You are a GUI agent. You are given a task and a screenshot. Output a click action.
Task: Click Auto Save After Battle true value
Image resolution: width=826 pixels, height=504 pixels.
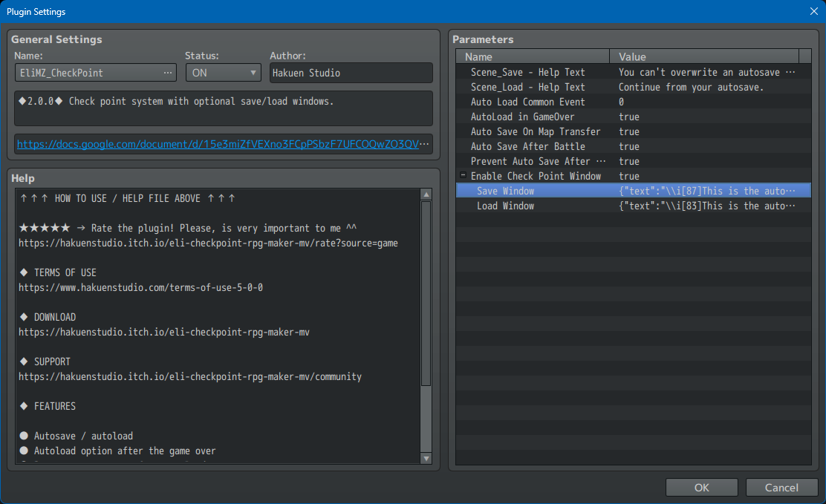(x=629, y=146)
